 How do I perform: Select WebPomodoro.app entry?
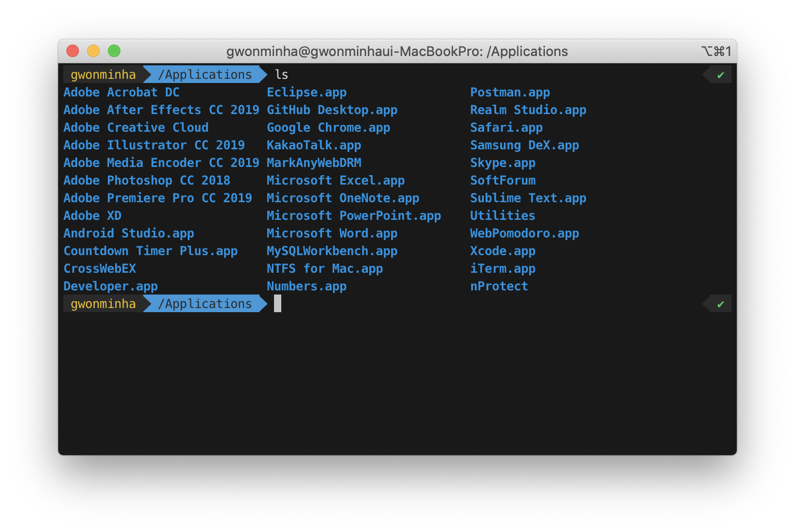tap(525, 233)
